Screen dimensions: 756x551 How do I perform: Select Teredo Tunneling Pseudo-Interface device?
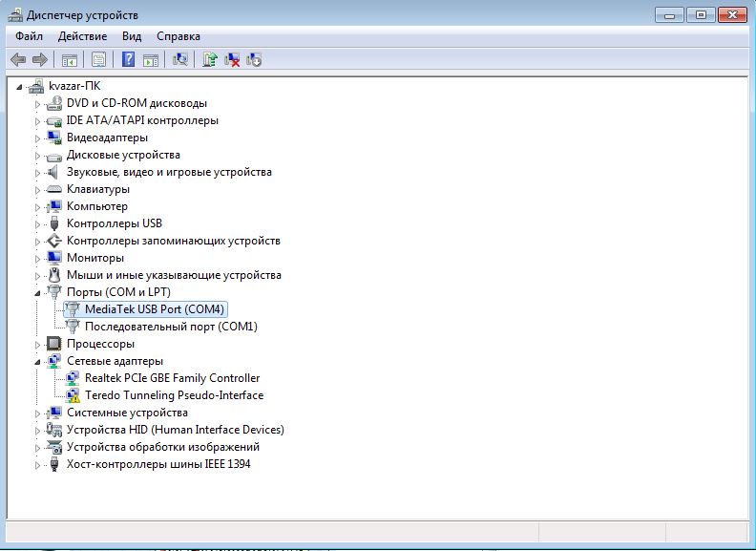tap(174, 395)
